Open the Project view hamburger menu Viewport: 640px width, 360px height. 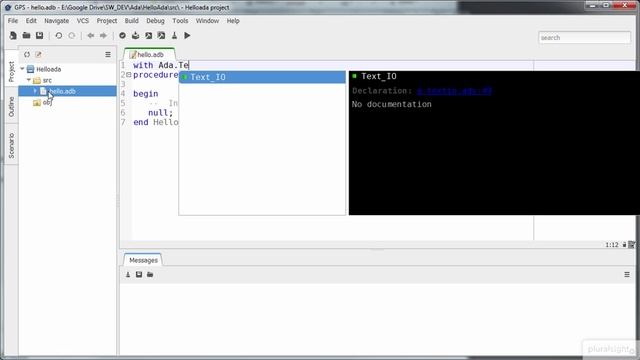click(x=108, y=54)
